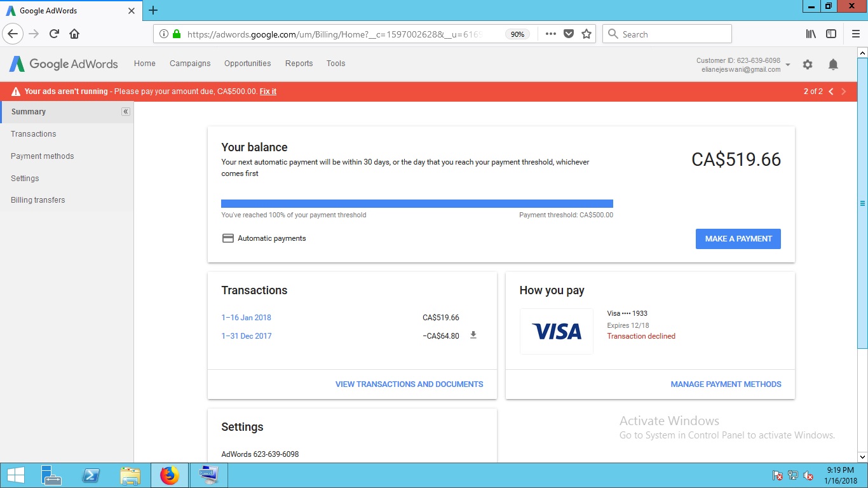This screenshot has width=868, height=488.
Task: Go to Firefox home page
Action: pos(74,34)
